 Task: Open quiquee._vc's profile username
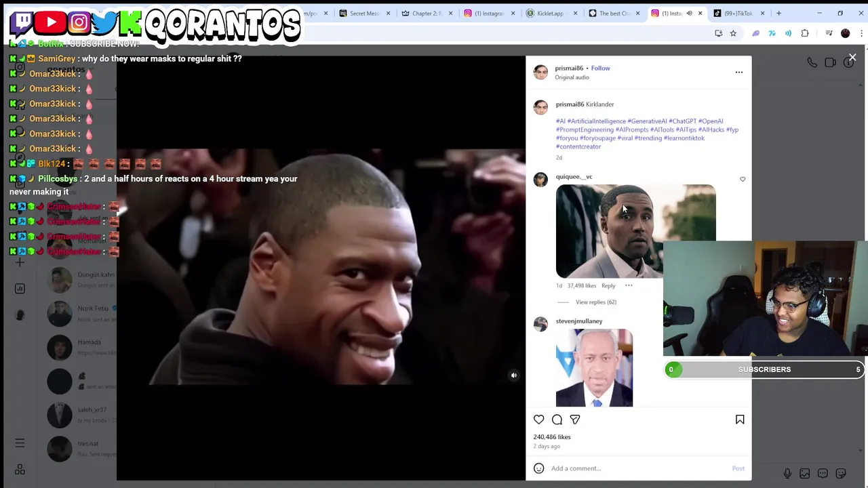pyautogui.click(x=574, y=176)
